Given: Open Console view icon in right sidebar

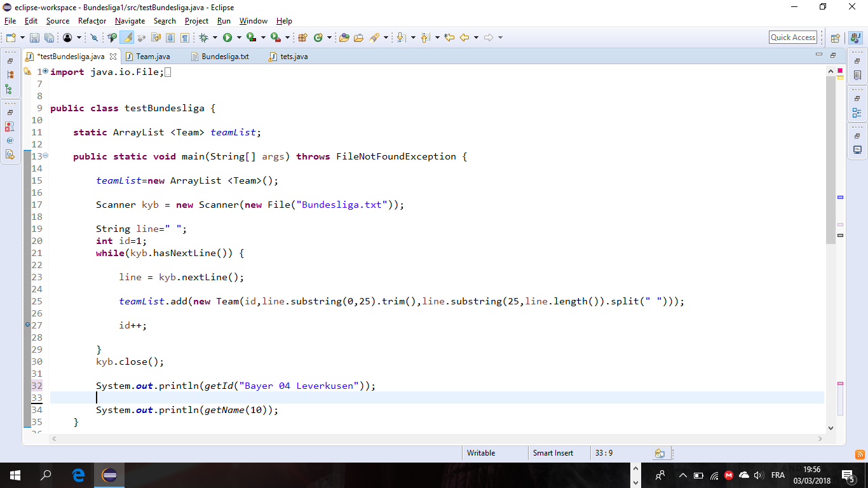Looking at the screenshot, I should point(857,150).
